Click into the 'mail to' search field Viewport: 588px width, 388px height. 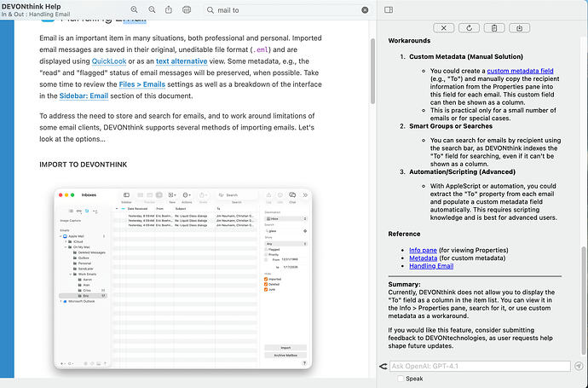tap(287, 10)
